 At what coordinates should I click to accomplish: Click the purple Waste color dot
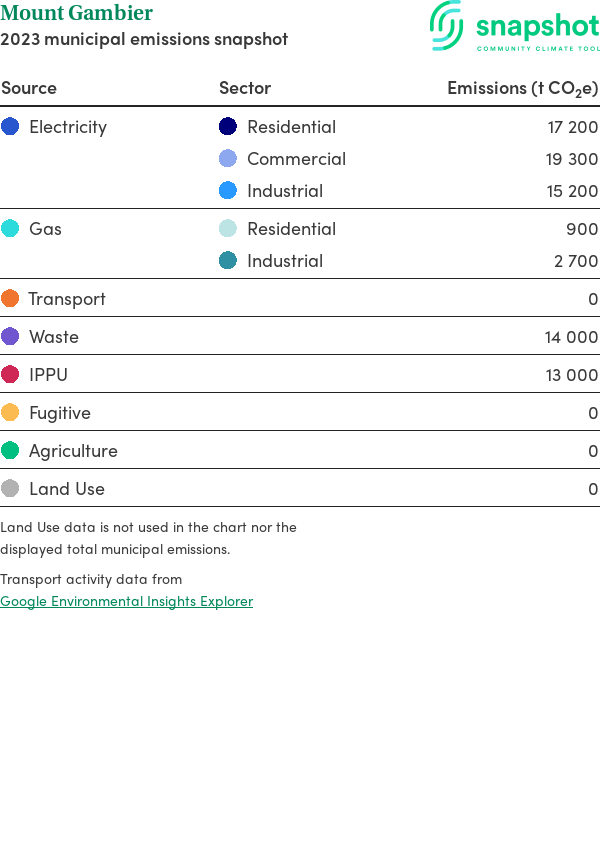click(10, 337)
